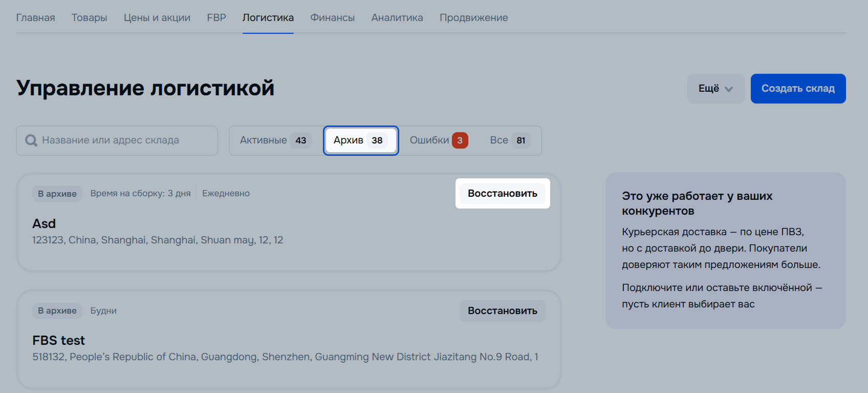Screen dimensions: 868x393
Task: Focus the warehouse name or address search field
Action: point(123,140)
